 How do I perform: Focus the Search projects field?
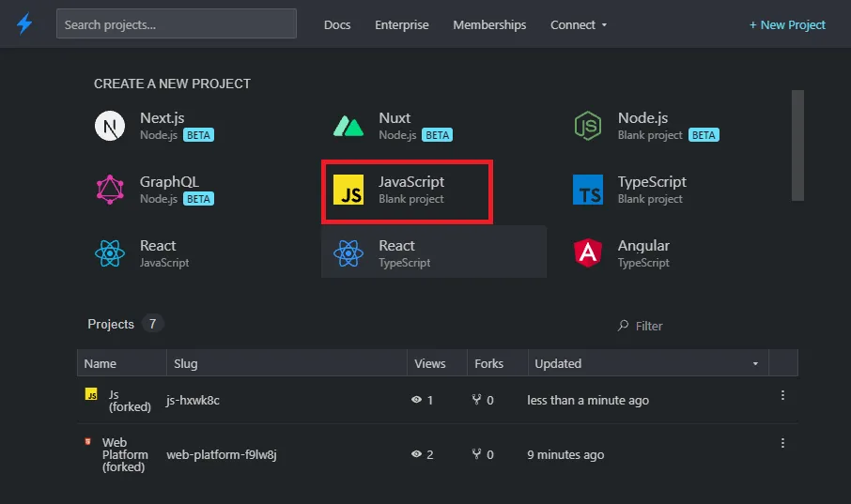tap(177, 23)
